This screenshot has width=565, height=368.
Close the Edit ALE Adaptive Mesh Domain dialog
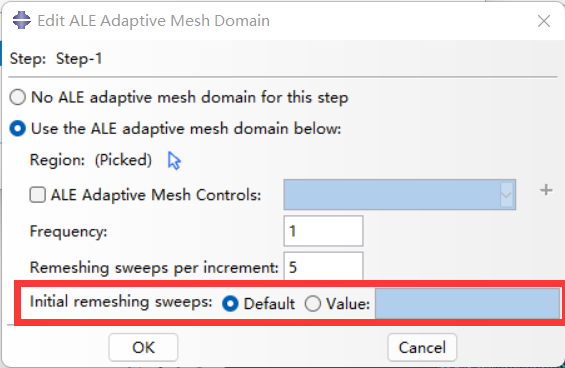(x=544, y=21)
